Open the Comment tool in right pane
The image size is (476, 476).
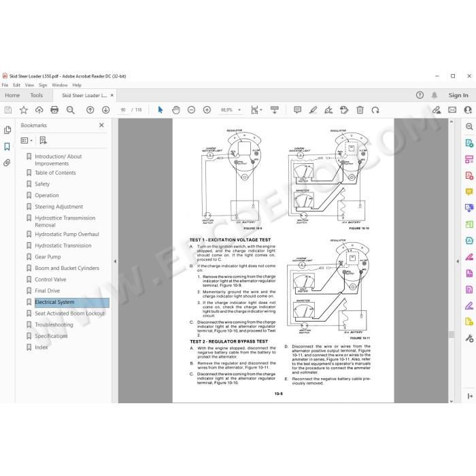469,192
